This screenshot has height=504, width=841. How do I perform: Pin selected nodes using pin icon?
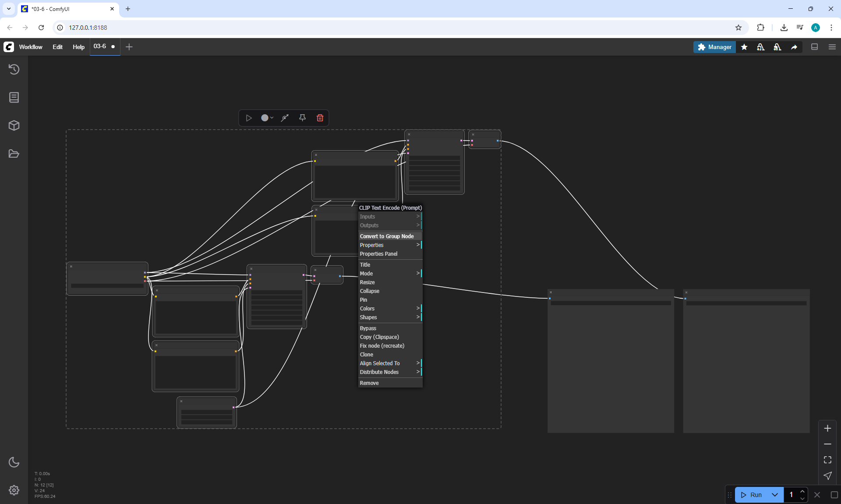pos(302,118)
